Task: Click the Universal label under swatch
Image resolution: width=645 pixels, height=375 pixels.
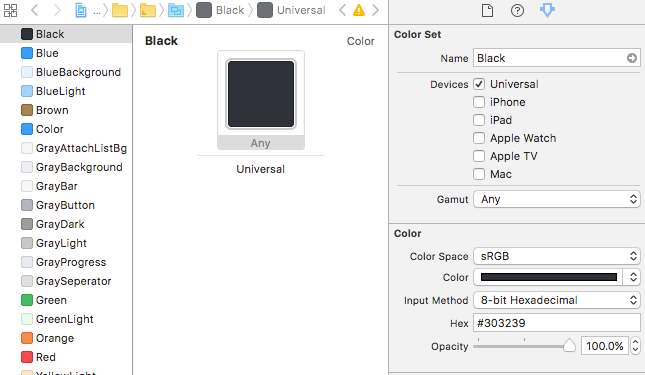Action: [x=260, y=169]
